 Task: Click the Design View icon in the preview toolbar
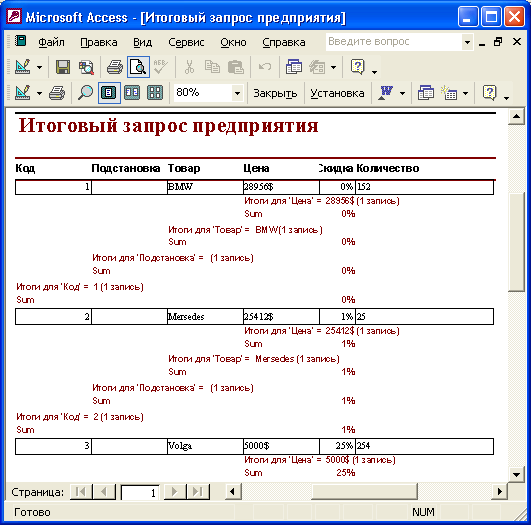(x=23, y=92)
